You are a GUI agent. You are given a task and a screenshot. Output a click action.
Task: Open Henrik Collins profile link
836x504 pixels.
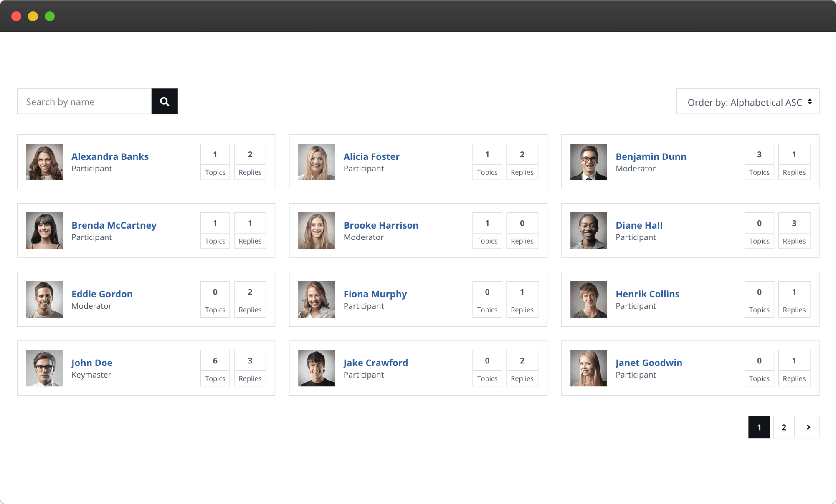tap(648, 294)
